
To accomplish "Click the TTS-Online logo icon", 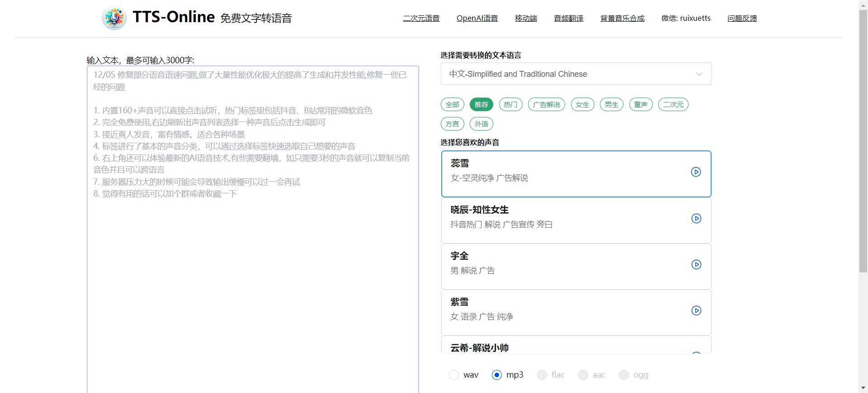I will tap(114, 18).
